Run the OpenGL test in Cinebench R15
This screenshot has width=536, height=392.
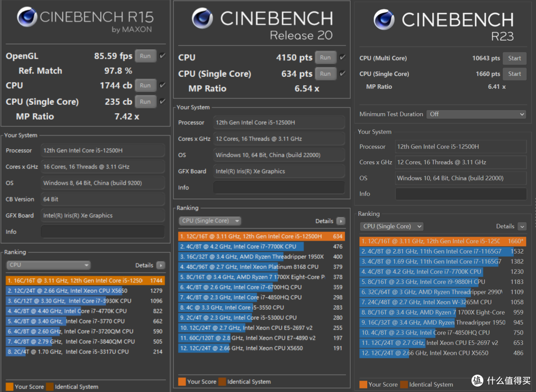point(145,56)
